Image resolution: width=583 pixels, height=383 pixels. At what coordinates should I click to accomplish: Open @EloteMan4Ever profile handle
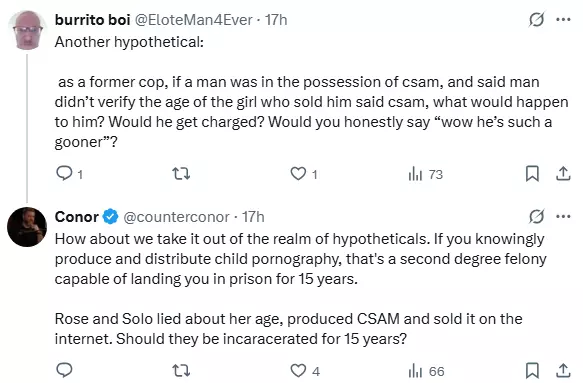[193, 20]
